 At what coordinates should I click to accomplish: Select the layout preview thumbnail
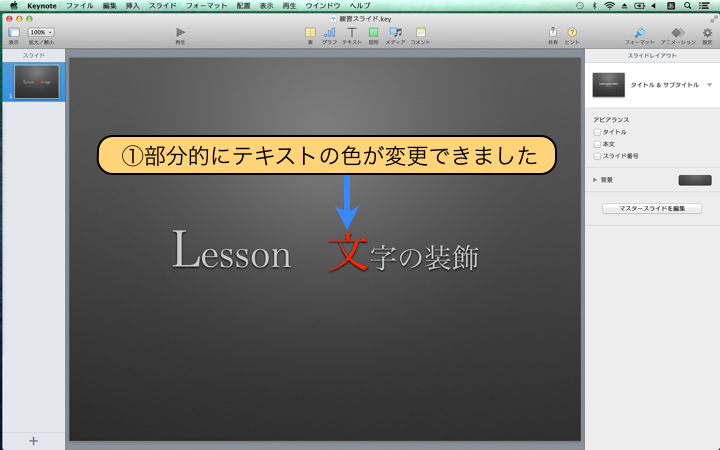click(x=608, y=85)
